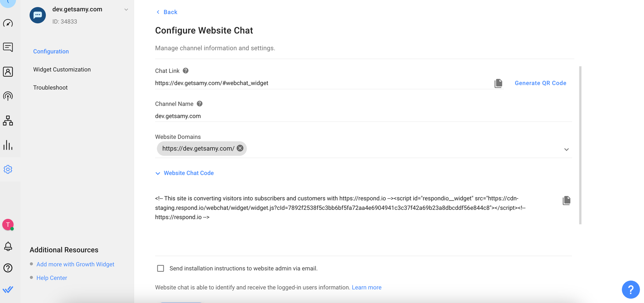This screenshot has width=644, height=303.
Task: Open the broadcasts antenna icon in sidebar
Action: (x=8, y=96)
